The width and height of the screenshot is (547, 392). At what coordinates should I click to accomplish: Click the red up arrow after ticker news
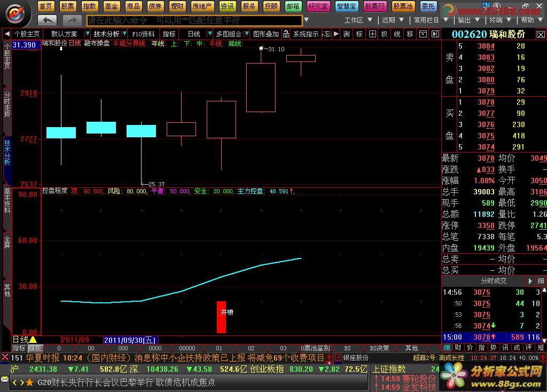(x=329, y=357)
